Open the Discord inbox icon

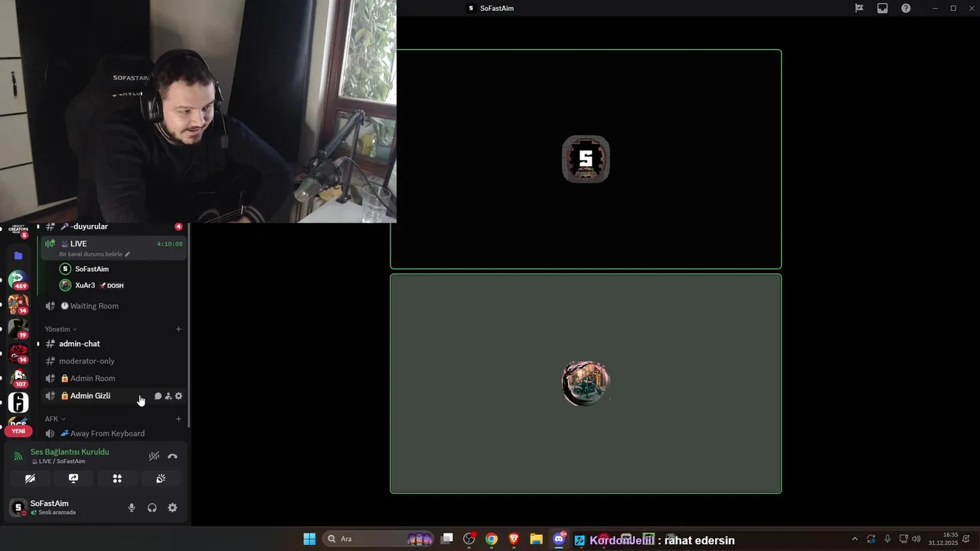[x=883, y=8]
